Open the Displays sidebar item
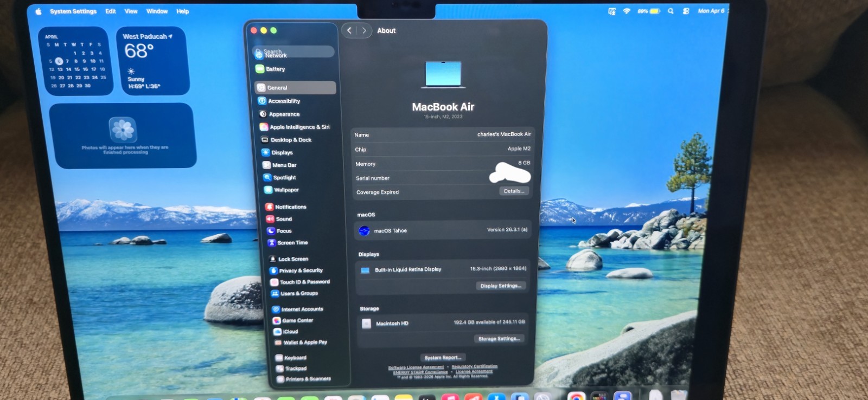868x400 pixels. (x=277, y=153)
